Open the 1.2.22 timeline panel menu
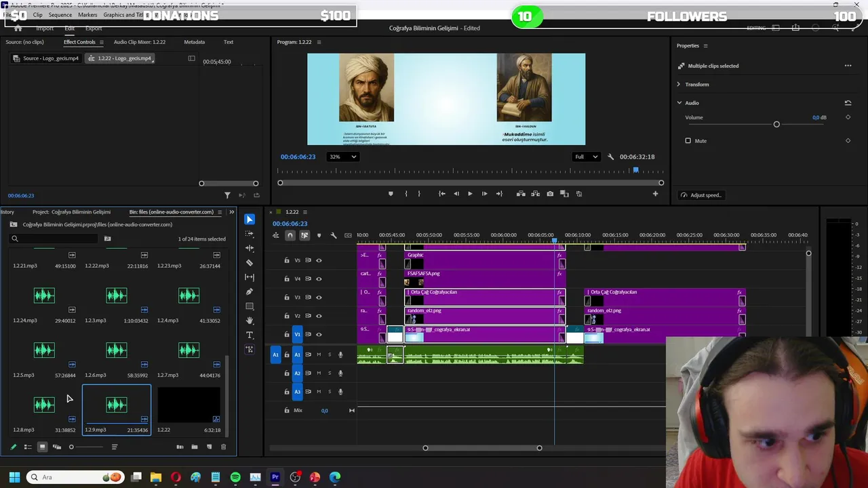Screen dimensions: 868x488 pos(305,212)
